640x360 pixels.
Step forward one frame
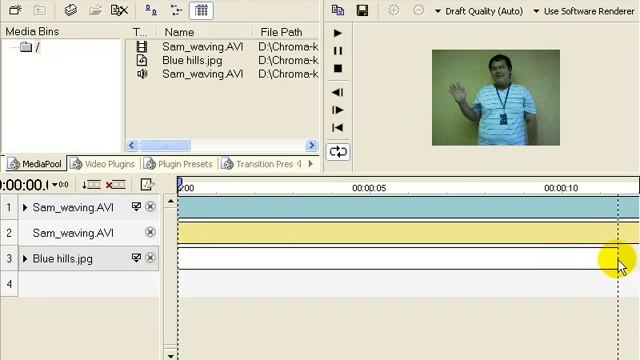(338, 110)
